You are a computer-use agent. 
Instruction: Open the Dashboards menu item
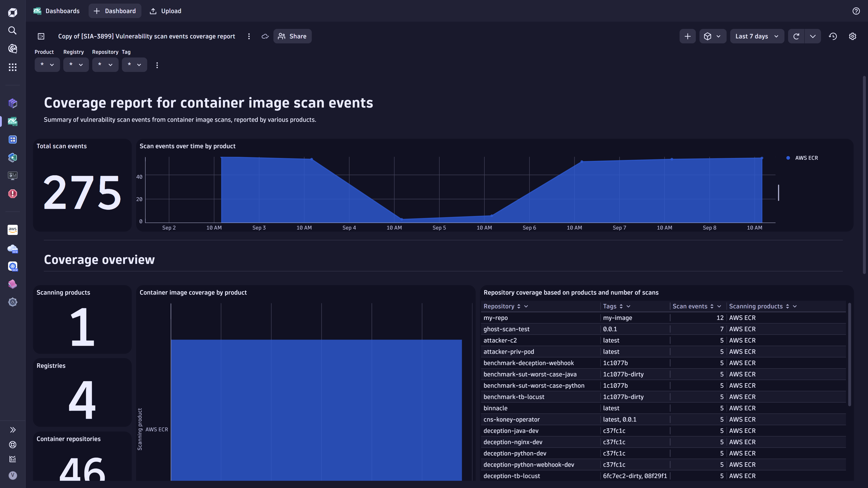pos(57,11)
